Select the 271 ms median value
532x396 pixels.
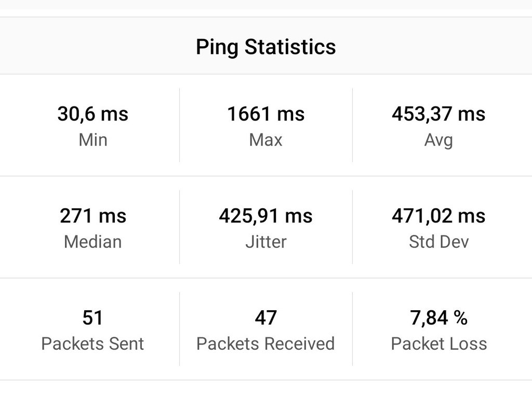[92, 216]
